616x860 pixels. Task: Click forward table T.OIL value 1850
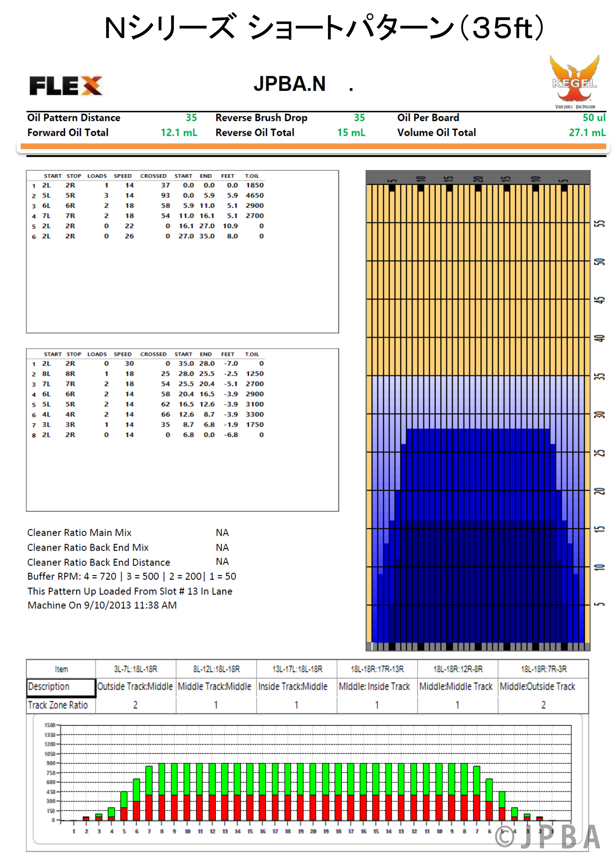(x=254, y=185)
